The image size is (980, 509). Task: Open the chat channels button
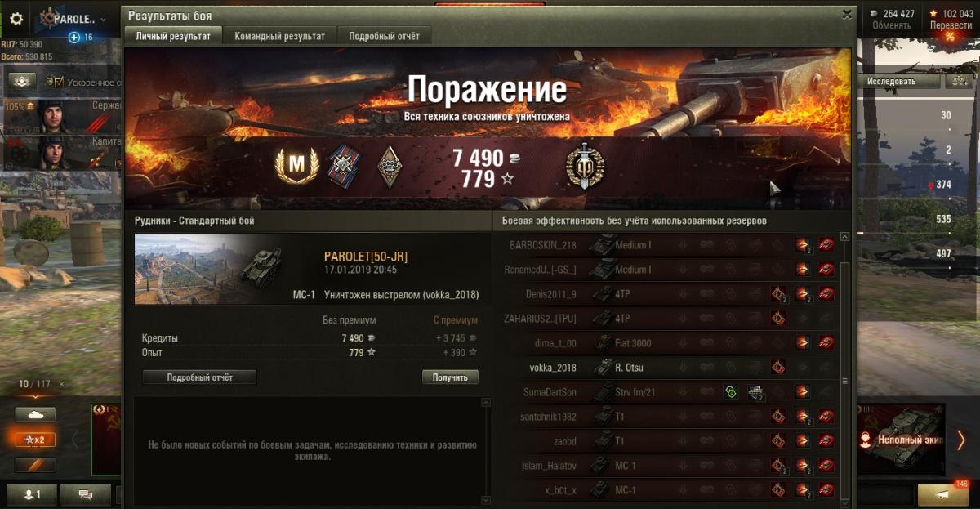click(86, 494)
